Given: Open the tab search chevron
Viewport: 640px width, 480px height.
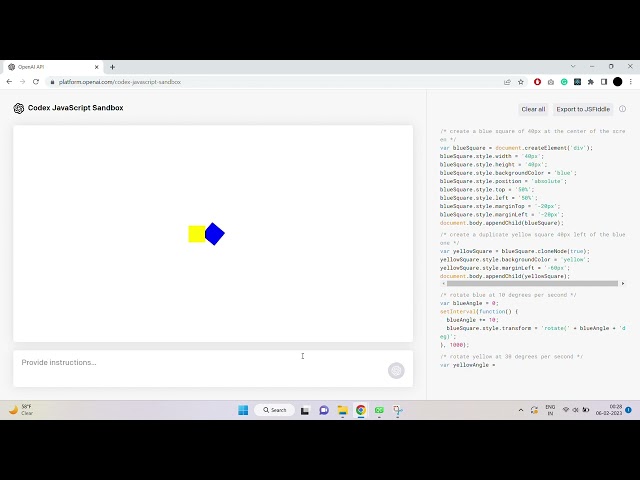Looking at the screenshot, I should click(x=573, y=66).
